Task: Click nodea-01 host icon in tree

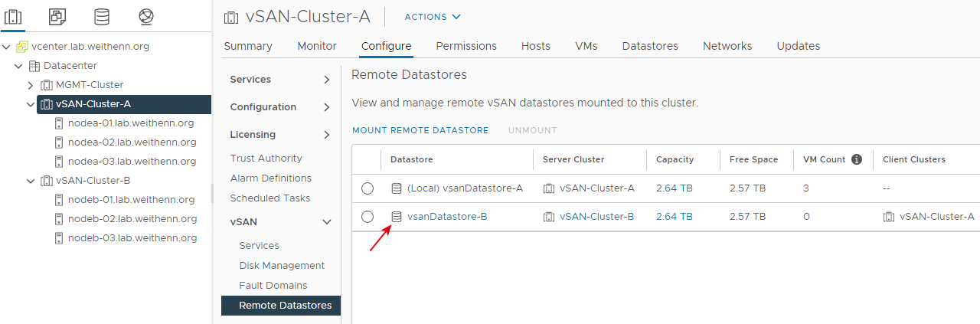Action: (x=59, y=123)
